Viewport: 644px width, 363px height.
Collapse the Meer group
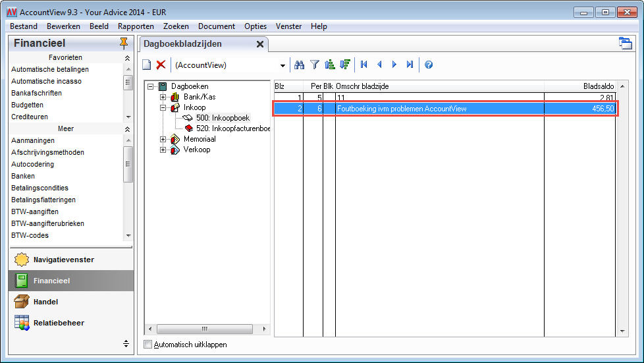click(127, 129)
